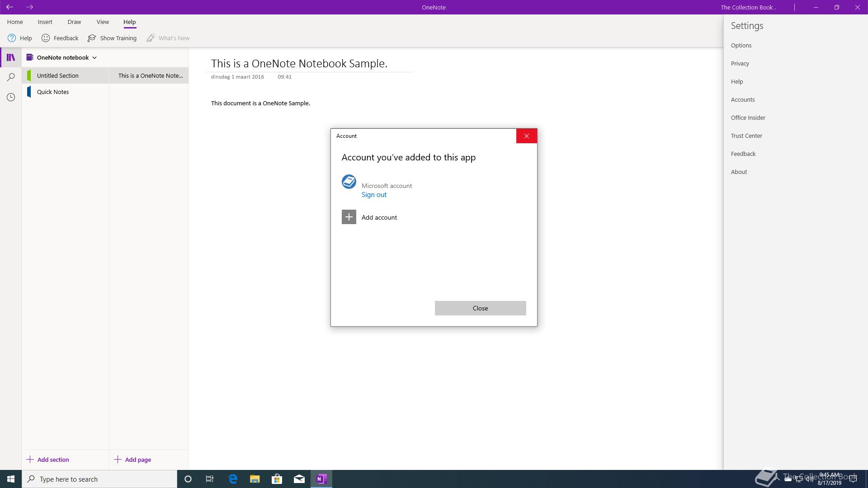Image resolution: width=868 pixels, height=488 pixels.
Task: Click the Feedback smiley icon
Action: pyautogui.click(x=46, y=38)
